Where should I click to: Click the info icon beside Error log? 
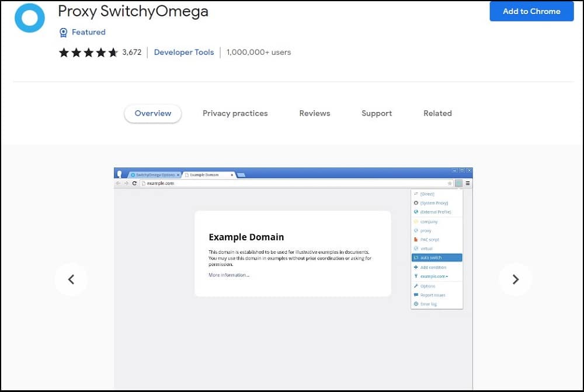416,303
